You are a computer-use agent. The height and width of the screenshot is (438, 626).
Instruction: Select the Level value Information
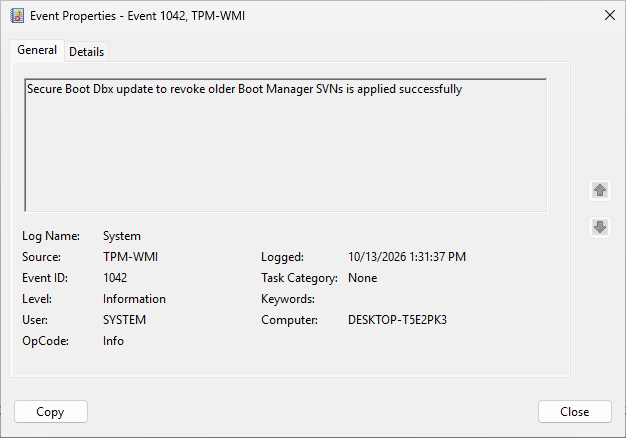pyautogui.click(x=134, y=299)
